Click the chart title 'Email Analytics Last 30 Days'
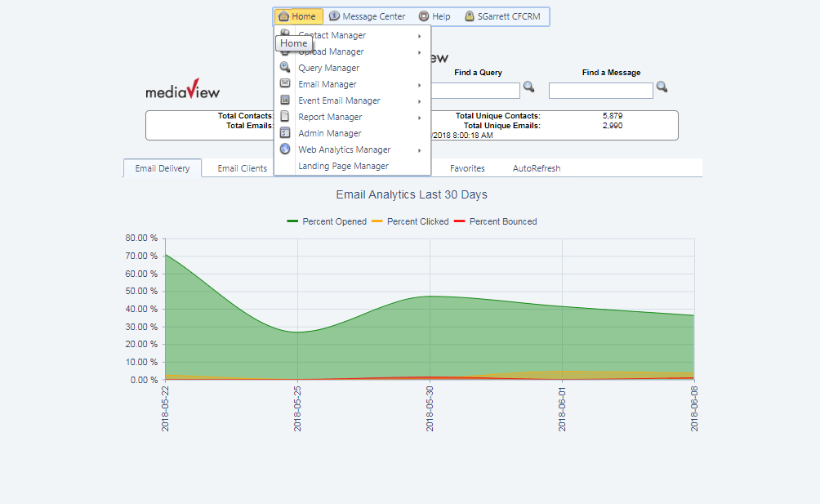Viewport: 820px width, 504px height. (412, 194)
